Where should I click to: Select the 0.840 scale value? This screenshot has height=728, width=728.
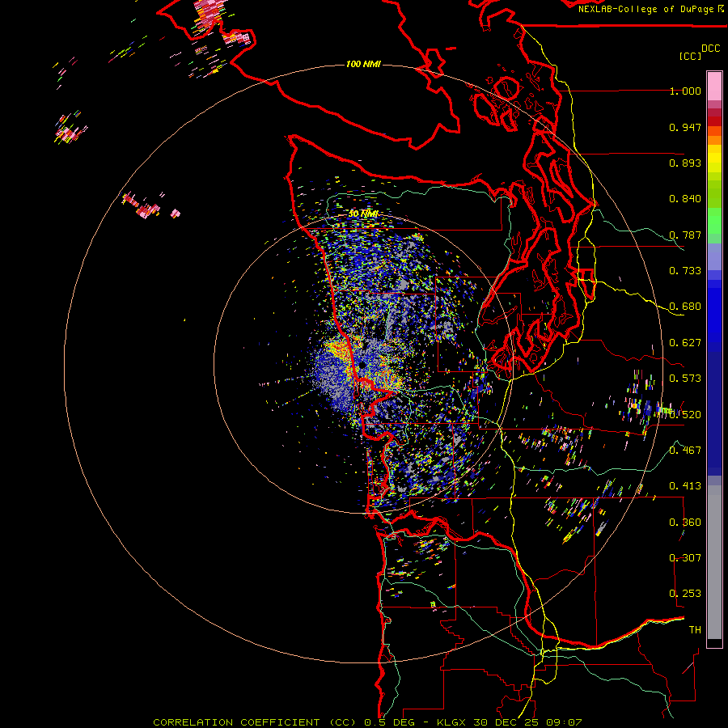pyautogui.click(x=685, y=199)
